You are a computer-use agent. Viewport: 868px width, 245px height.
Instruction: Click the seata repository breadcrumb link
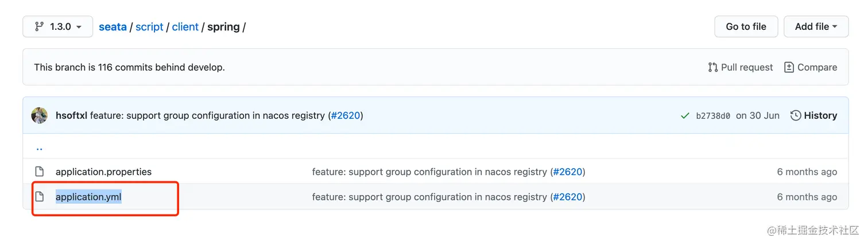pyautogui.click(x=113, y=27)
